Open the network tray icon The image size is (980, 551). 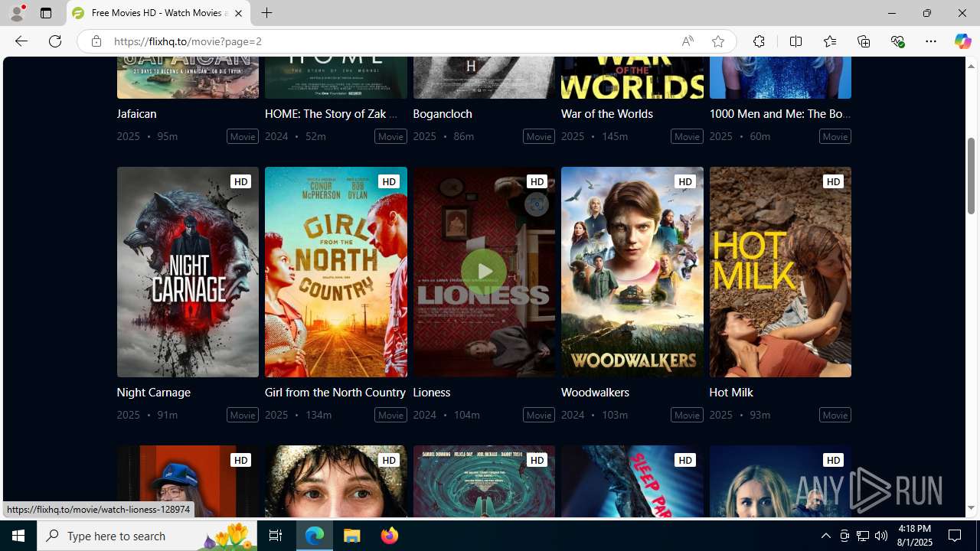pyautogui.click(x=863, y=536)
